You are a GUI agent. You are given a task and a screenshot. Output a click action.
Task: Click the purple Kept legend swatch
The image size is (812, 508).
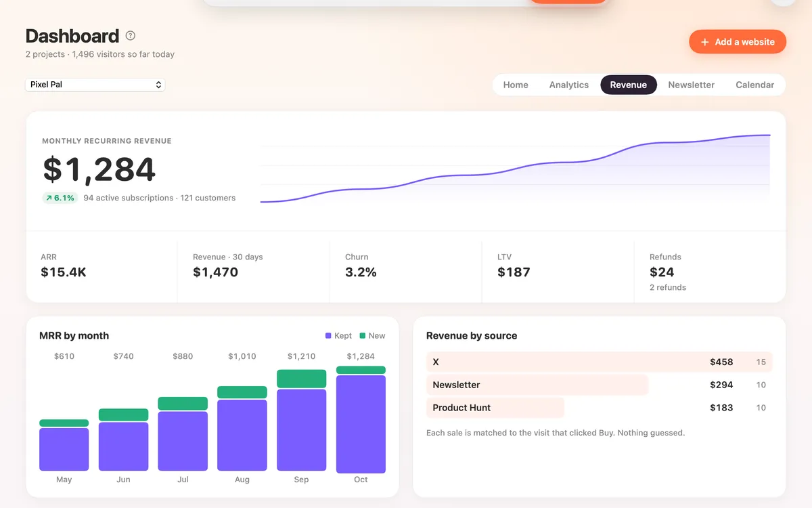click(x=328, y=335)
